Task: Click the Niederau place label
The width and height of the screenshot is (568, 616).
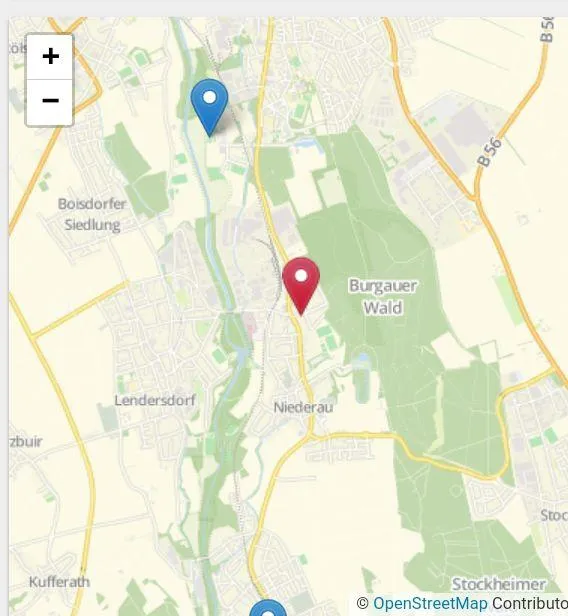Action: [303, 407]
